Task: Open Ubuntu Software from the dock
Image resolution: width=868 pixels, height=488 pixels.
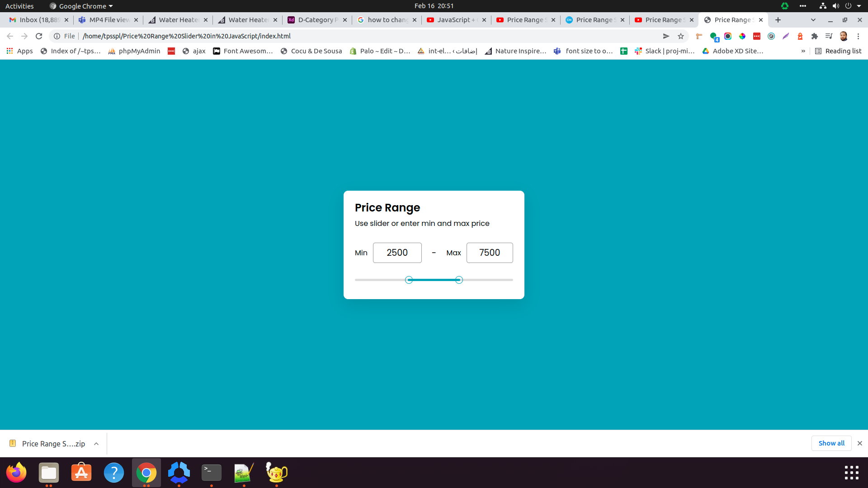Action: 81,473
